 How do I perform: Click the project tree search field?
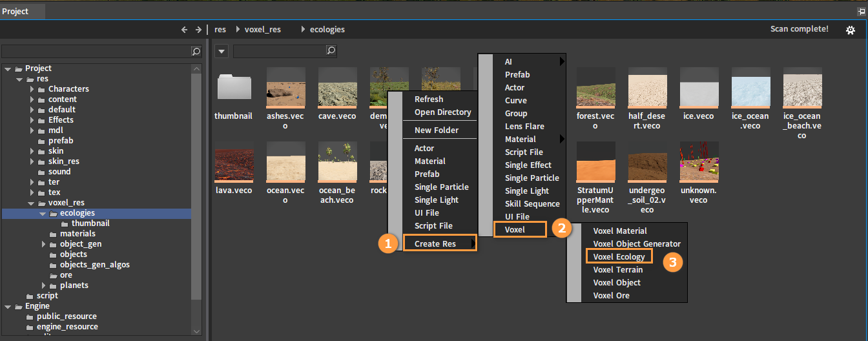pyautogui.click(x=96, y=51)
